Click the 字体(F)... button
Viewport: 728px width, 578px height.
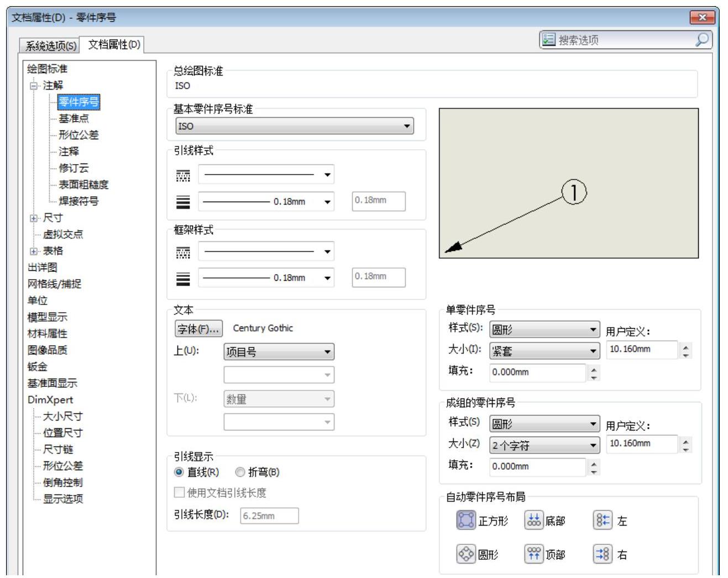[198, 329]
